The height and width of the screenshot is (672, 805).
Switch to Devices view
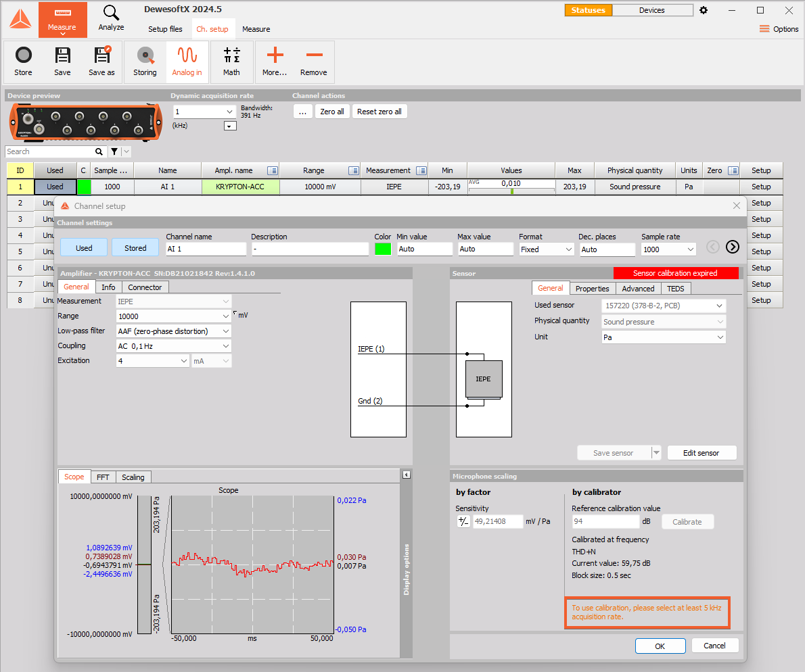click(x=652, y=10)
